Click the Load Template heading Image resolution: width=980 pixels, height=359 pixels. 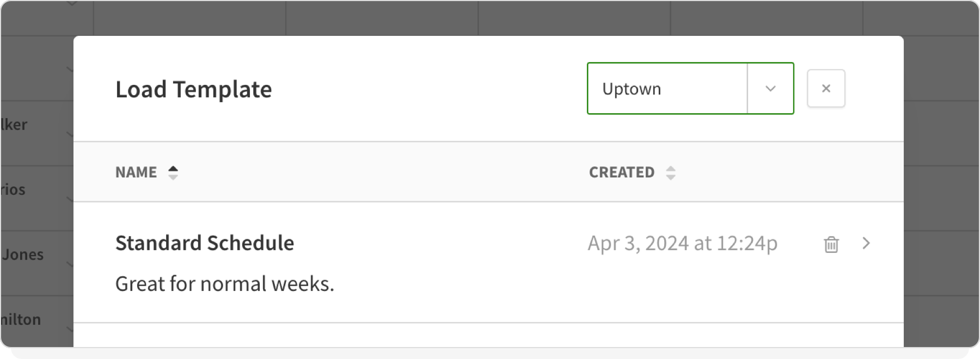193,90
